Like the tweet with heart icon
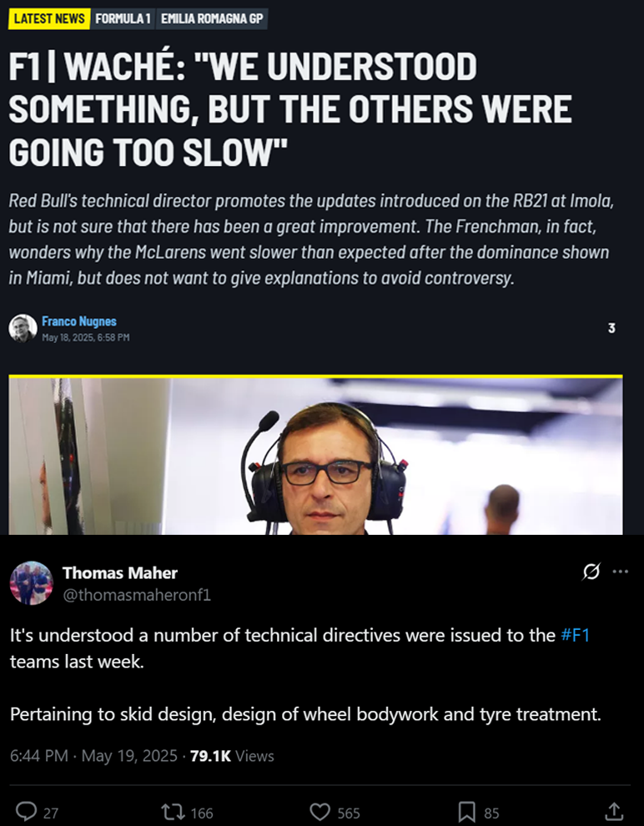The width and height of the screenshot is (644, 826). [x=320, y=811]
